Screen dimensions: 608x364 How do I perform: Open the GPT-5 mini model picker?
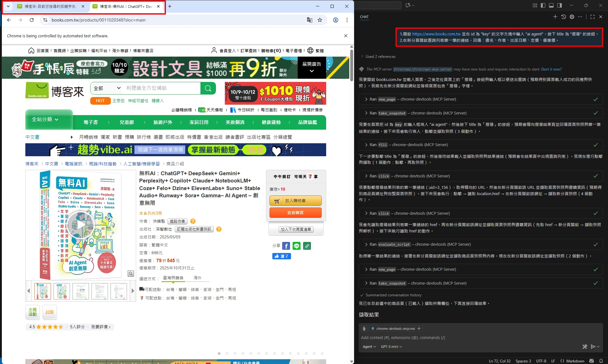pos(391,347)
